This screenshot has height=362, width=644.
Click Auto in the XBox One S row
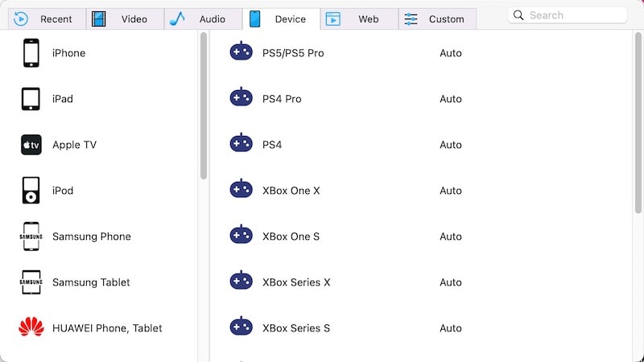point(451,237)
